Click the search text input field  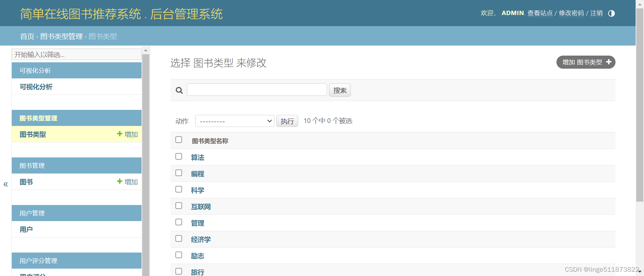tap(257, 89)
